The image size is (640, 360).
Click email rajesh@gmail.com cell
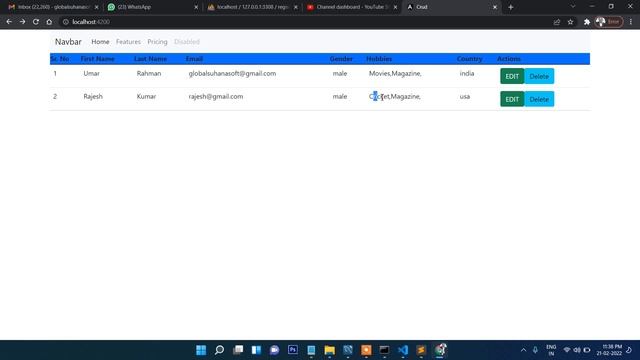(x=216, y=96)
